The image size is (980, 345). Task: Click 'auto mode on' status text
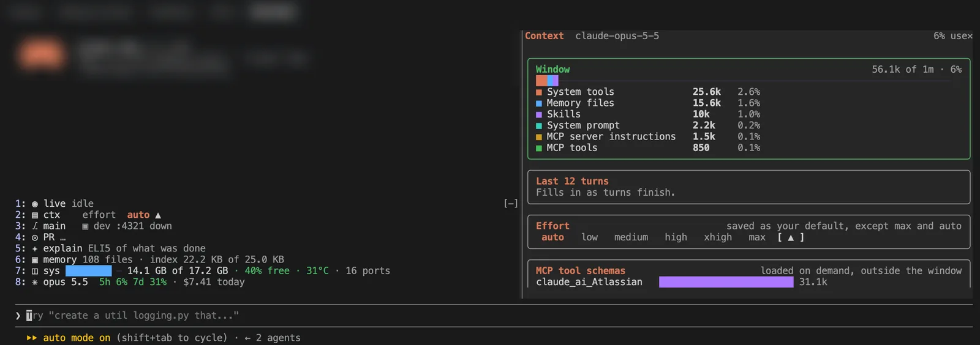77,338
